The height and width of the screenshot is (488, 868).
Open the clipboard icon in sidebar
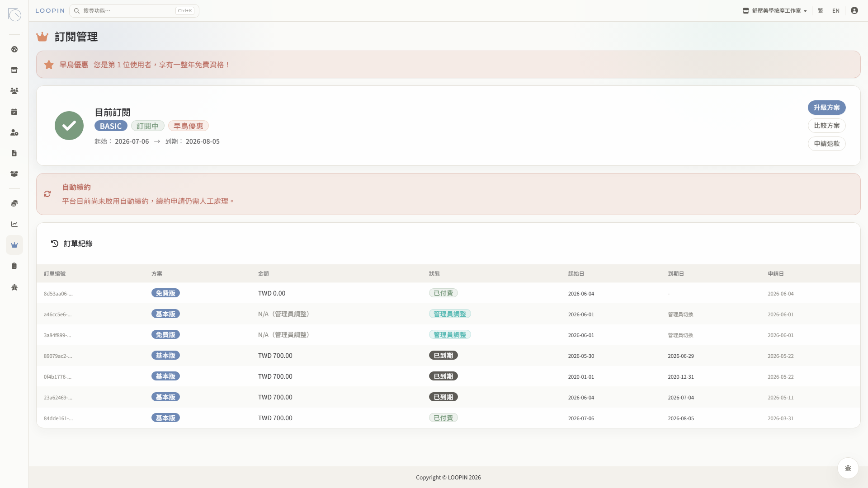click(x=14, y=266)
